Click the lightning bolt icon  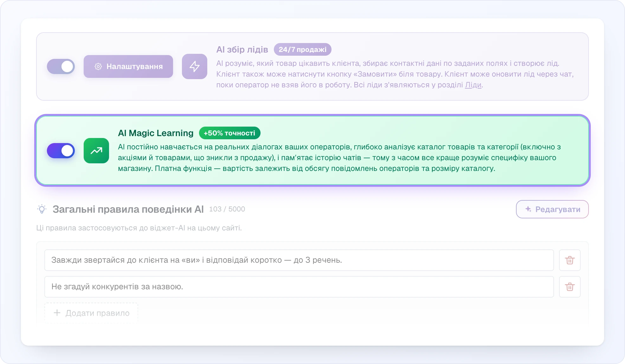(x=195, y=66)
